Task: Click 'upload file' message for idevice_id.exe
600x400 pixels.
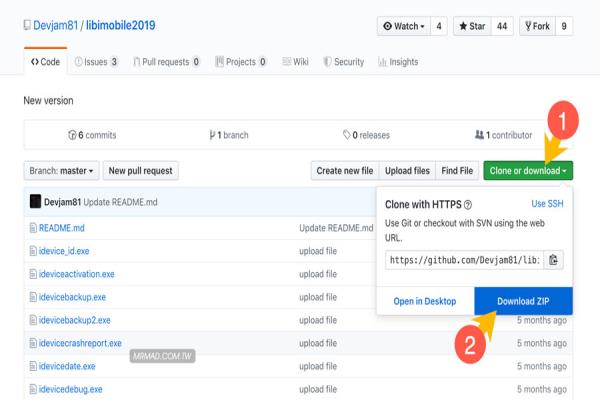Action: (x=318, y=251)
